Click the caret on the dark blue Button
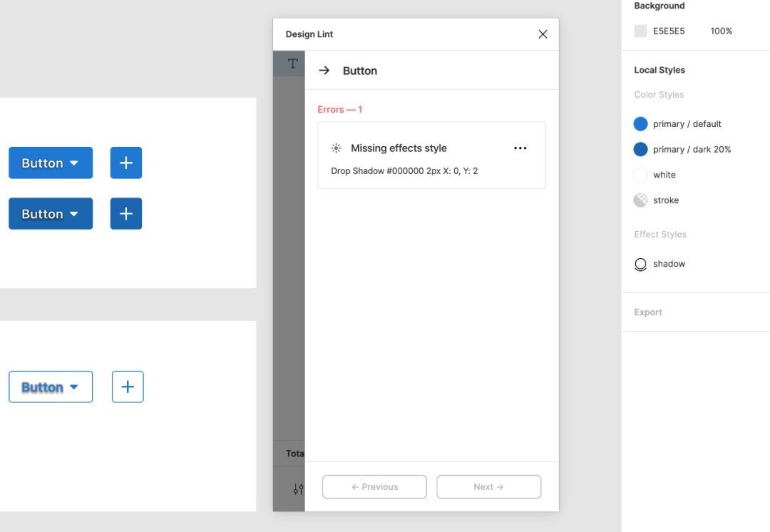 [74, 214]
